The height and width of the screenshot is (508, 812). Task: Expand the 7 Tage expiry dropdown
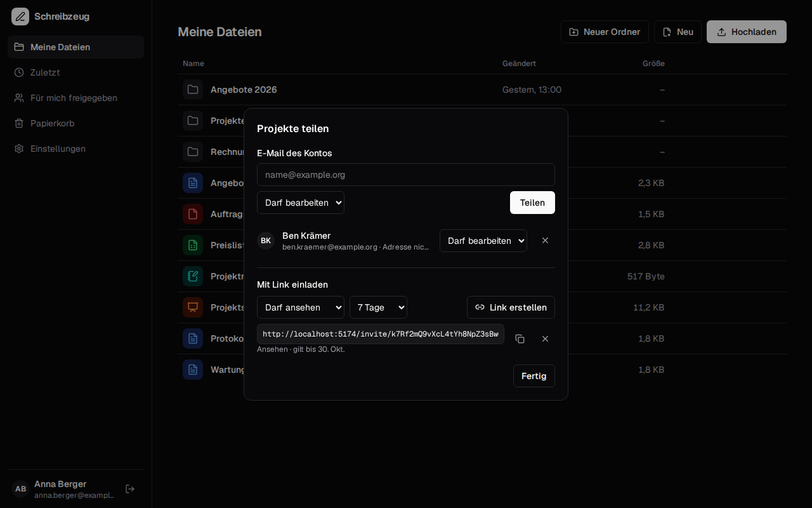coord(378,307)
